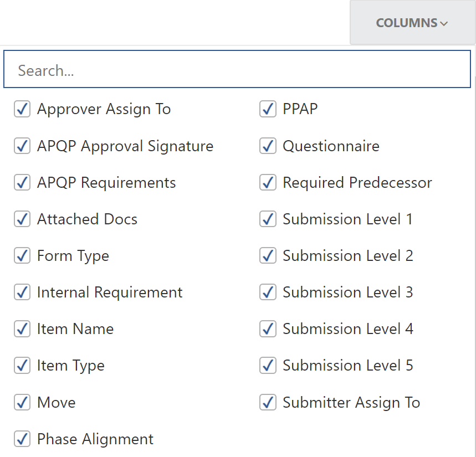Toggle the APQP Approval Signature checkbox
476x457 pixels.
[22, 146]
